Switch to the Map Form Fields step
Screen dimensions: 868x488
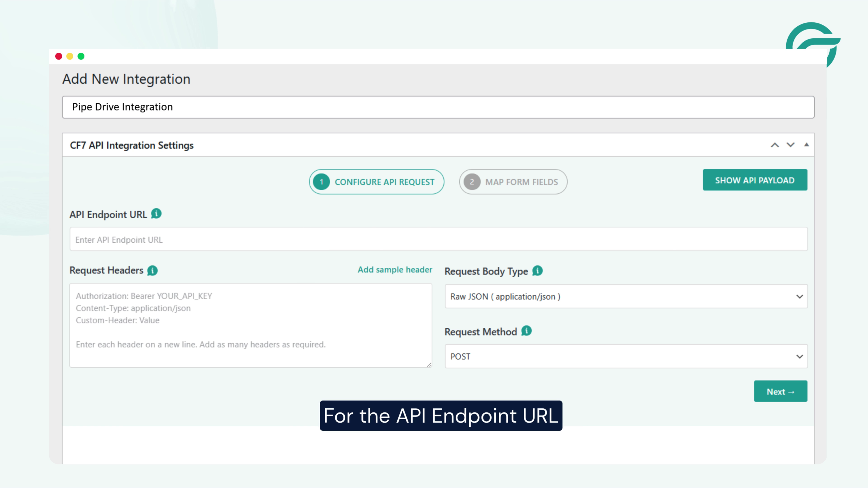(x=513, y=182)
